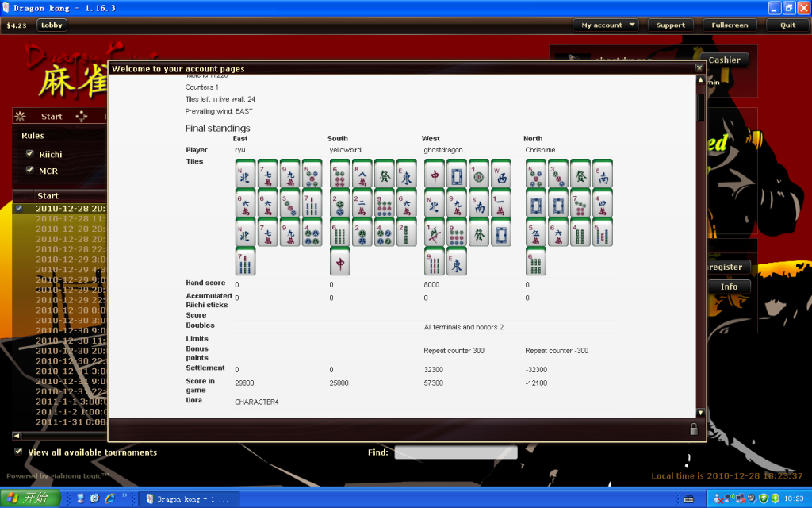The height and width of the screenshot is (508, 812).
Task: Click the dialog scrollbar down arrow
Action: [700, 413]
